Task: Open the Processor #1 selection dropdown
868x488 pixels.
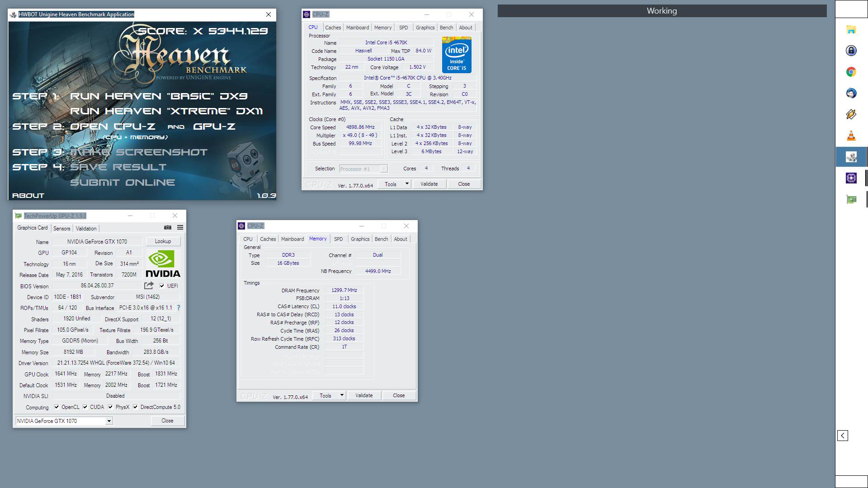Action: point(363,169)
